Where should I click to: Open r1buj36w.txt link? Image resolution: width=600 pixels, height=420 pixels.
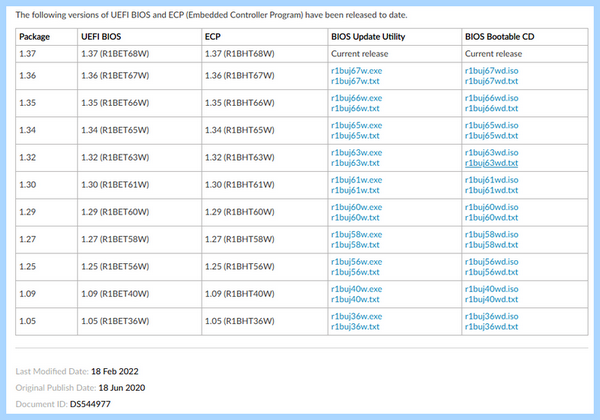coord(355,327)
